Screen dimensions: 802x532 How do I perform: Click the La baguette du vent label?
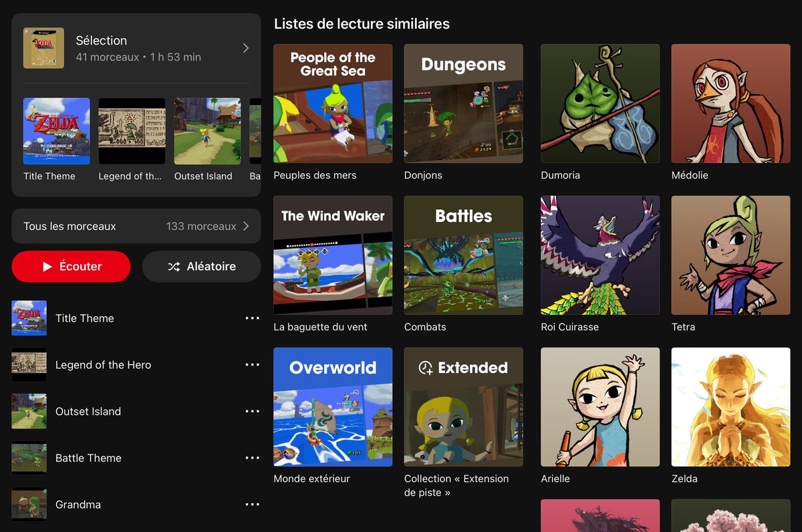[320, 327]
